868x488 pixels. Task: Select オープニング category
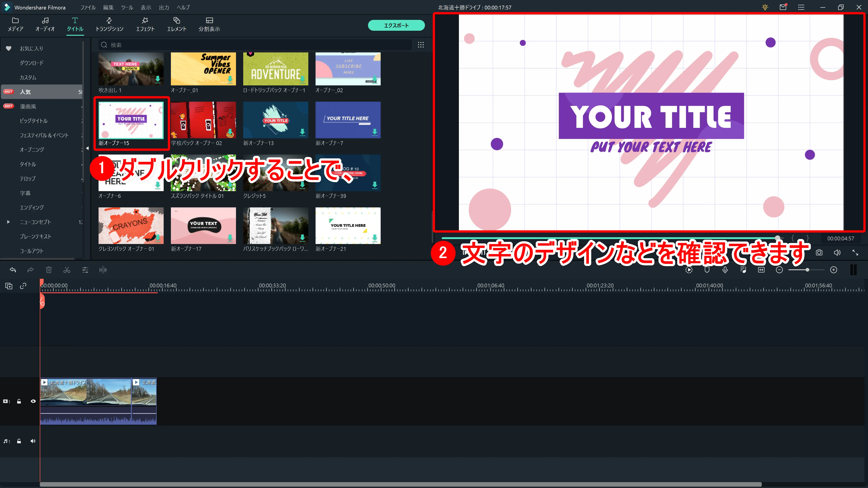pyautogui.click(x=32, y=150)
